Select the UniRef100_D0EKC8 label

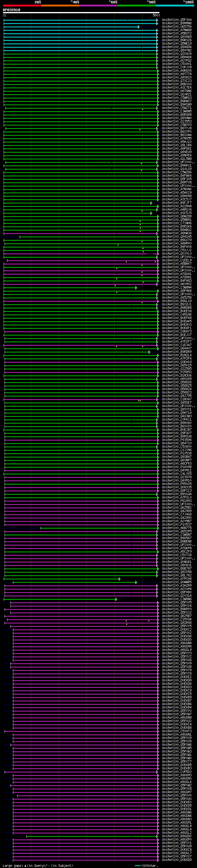pos(177,850)
